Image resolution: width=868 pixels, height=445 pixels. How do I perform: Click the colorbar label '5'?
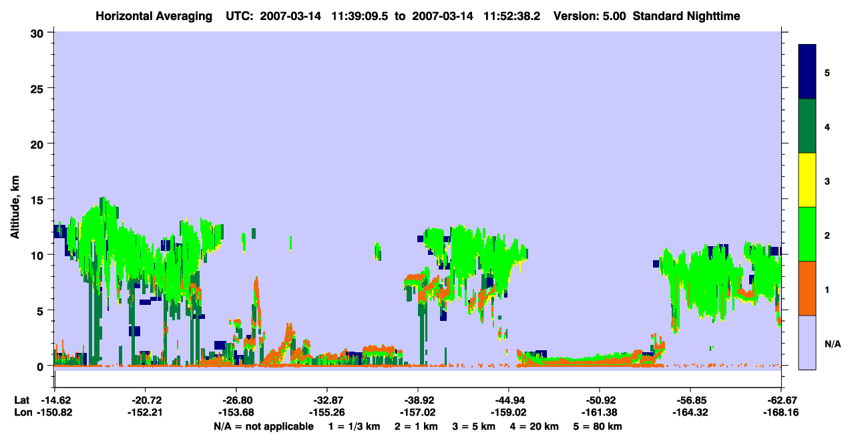[x=827, y=72]
